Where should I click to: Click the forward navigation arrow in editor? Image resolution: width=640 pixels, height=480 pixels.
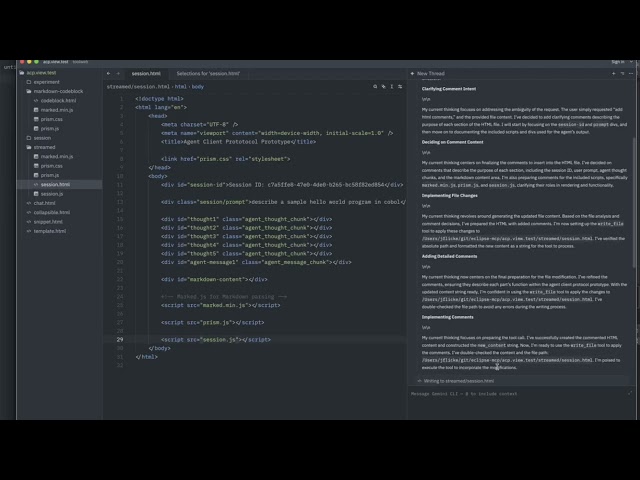(118, 73)
